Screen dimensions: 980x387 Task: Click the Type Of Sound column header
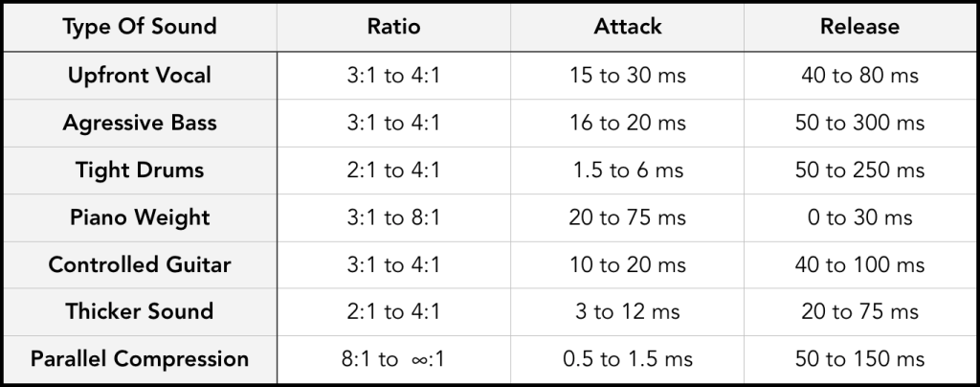140,27
